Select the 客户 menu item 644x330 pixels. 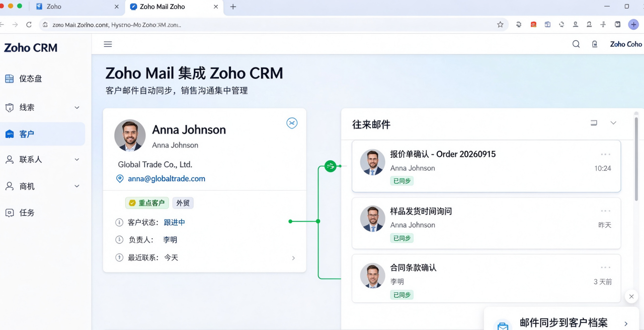click(x=42, y=134)
